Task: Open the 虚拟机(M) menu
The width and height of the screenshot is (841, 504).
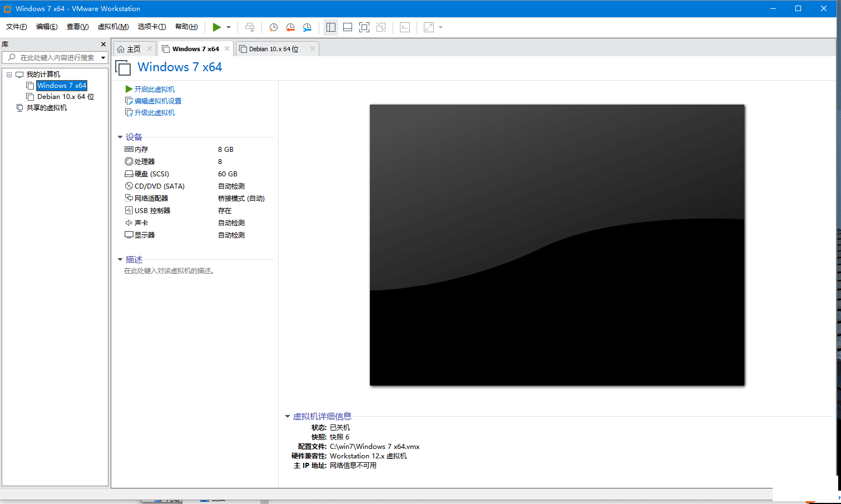Action: (113, 27)
